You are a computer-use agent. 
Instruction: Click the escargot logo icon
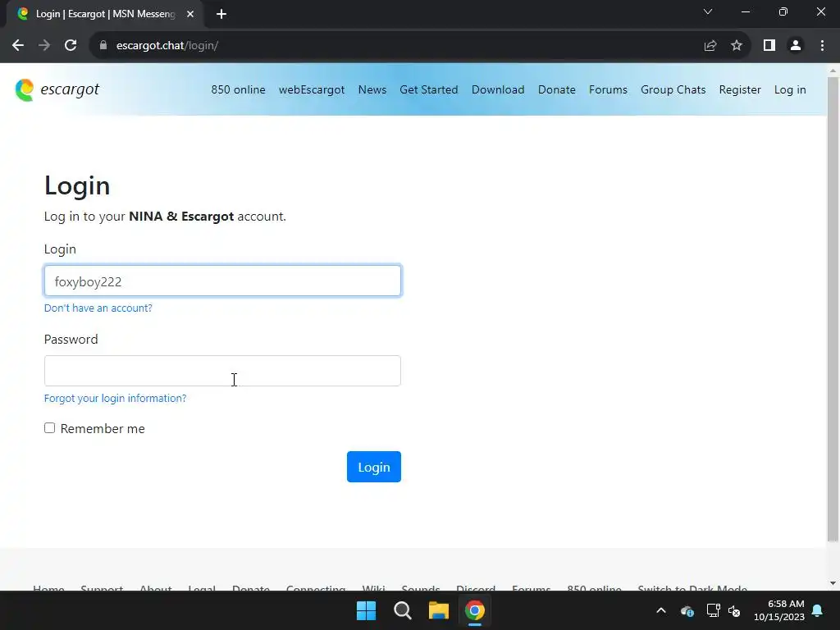coord(25,90)
